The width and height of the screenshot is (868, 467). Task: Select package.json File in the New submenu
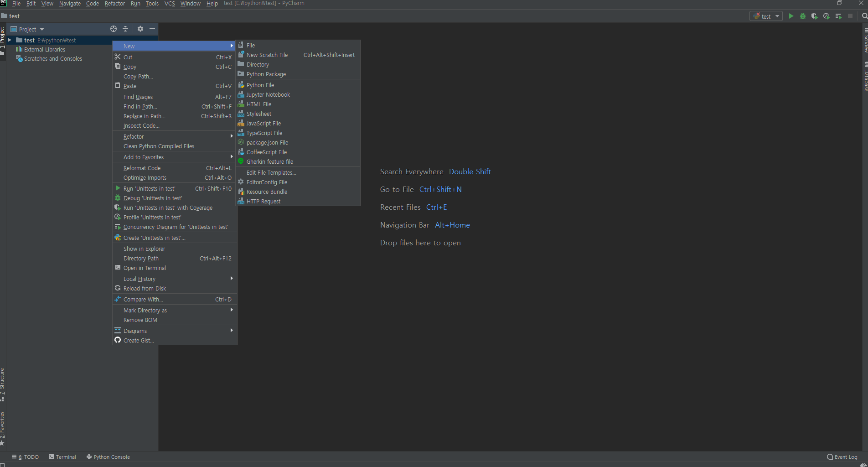point(298,142)
